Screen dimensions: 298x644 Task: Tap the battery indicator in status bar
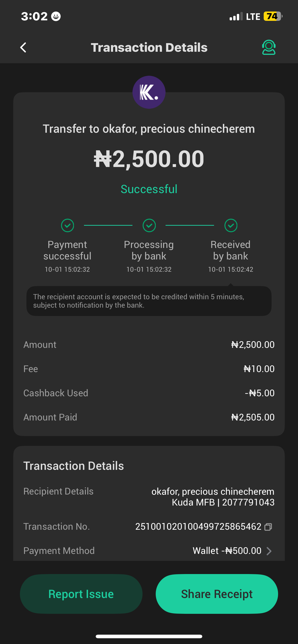(273, 17)
